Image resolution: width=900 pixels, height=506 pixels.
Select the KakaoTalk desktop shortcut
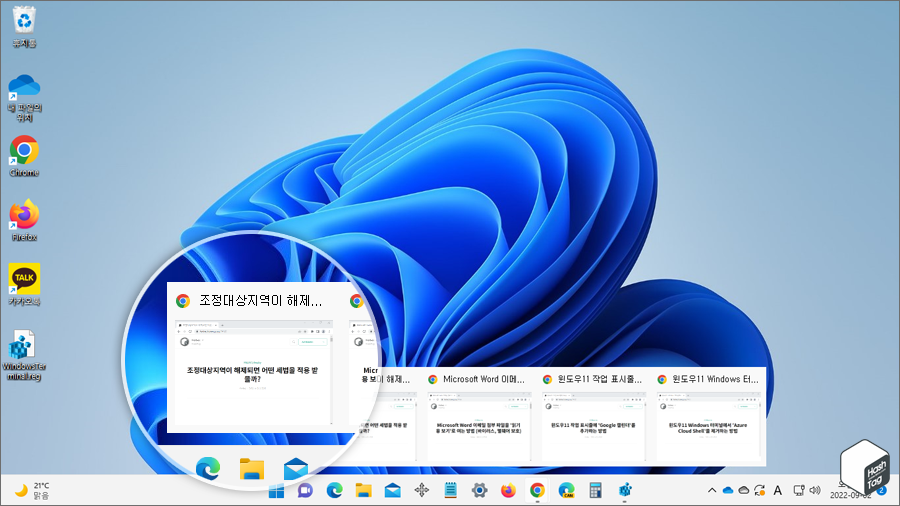[x=24, y=285]
